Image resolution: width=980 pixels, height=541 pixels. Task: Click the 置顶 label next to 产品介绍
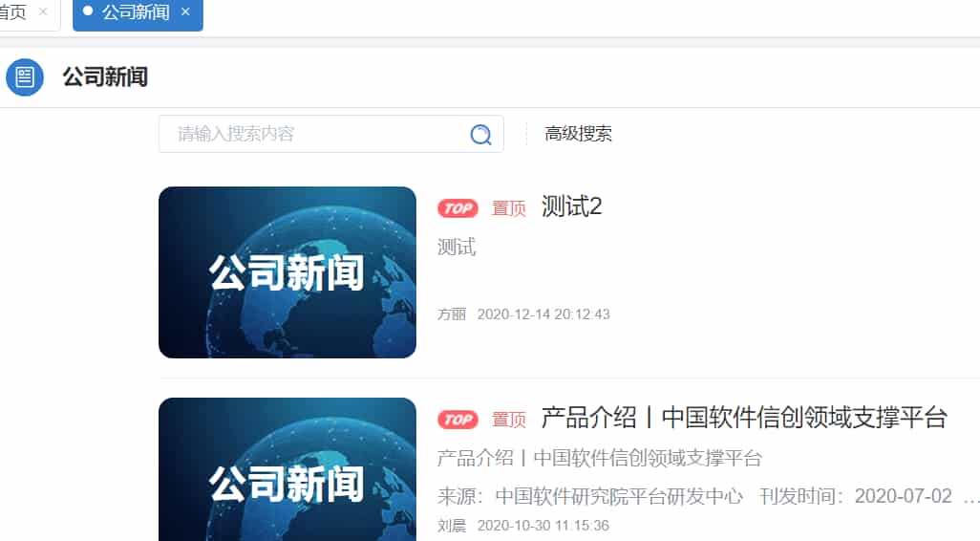point(509,419)
